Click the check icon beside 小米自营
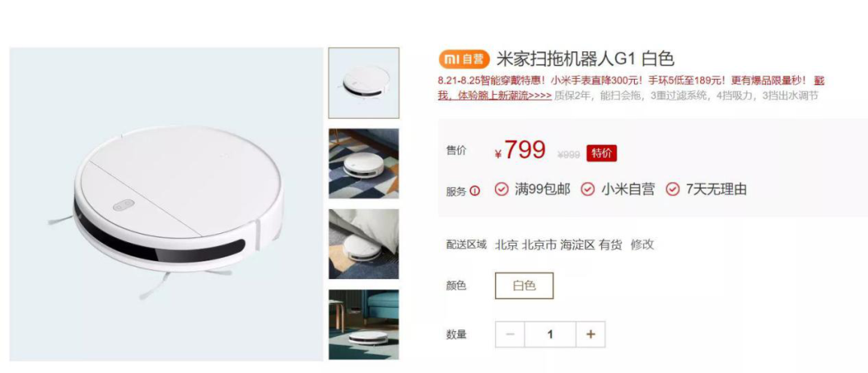Screen dimensions: 868x373 588,189
